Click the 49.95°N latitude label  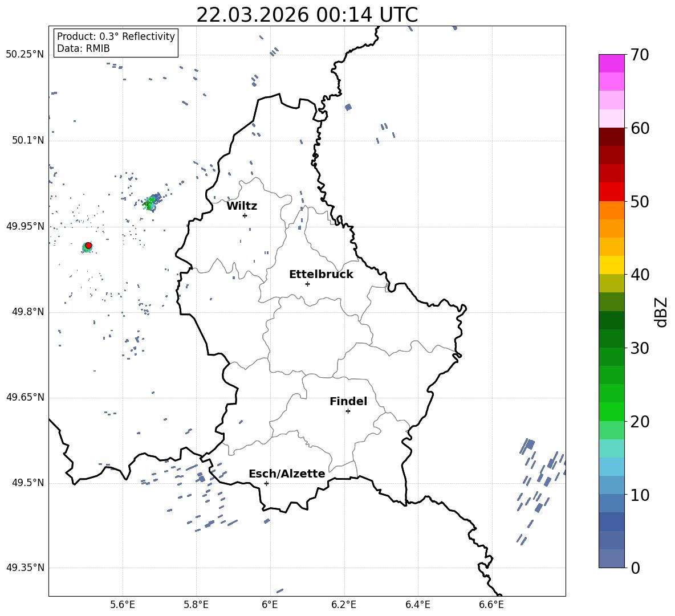pos(25,226)
